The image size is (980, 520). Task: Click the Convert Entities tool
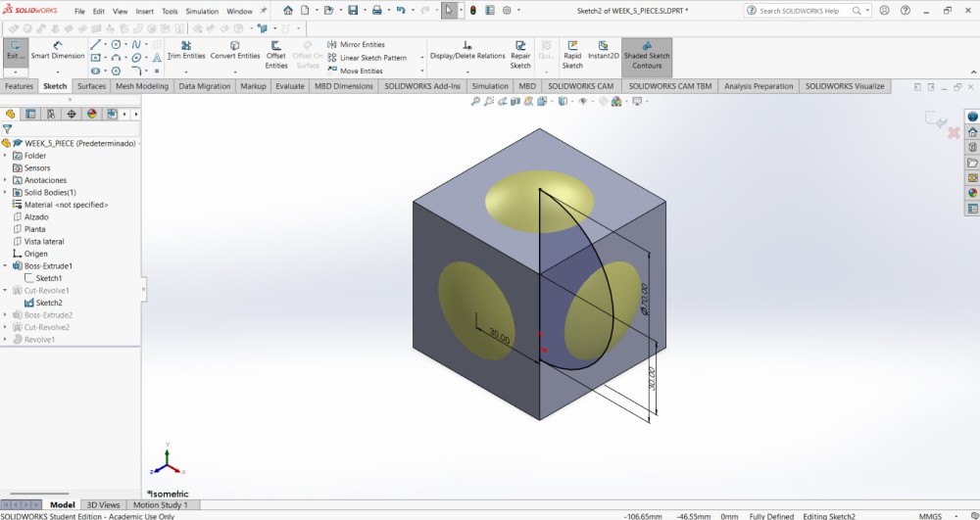(x=235, y=51)
